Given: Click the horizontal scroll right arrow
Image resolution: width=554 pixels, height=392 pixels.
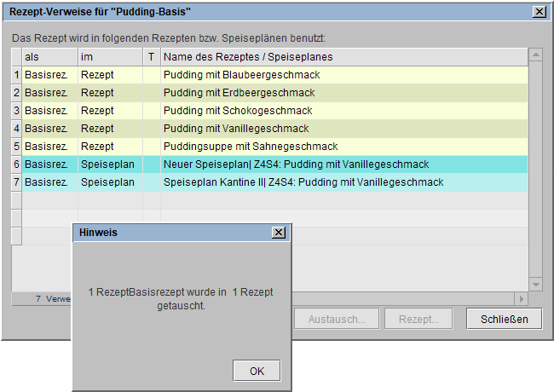Looking at the screenshot, I should click(522, 299).
